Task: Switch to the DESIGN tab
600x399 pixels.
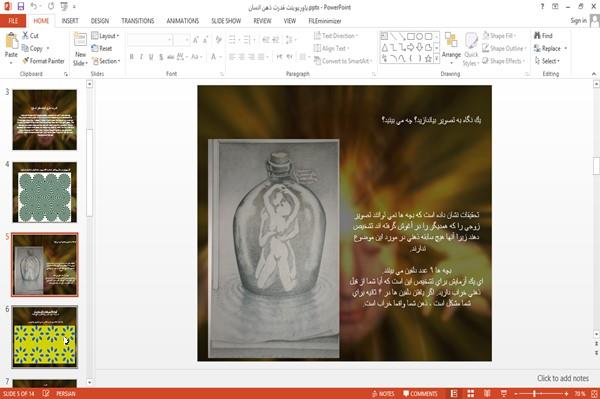Action: tap(100, 21)
